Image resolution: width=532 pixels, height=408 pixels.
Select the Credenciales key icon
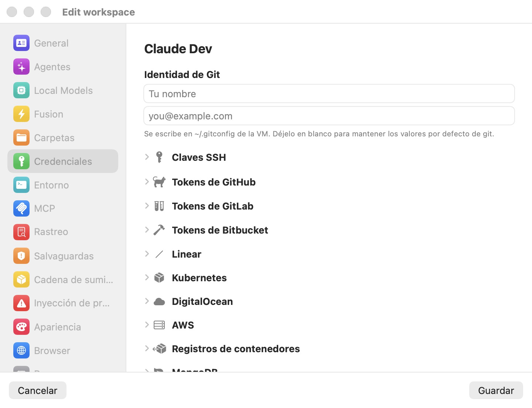click(x=21, y=161)
